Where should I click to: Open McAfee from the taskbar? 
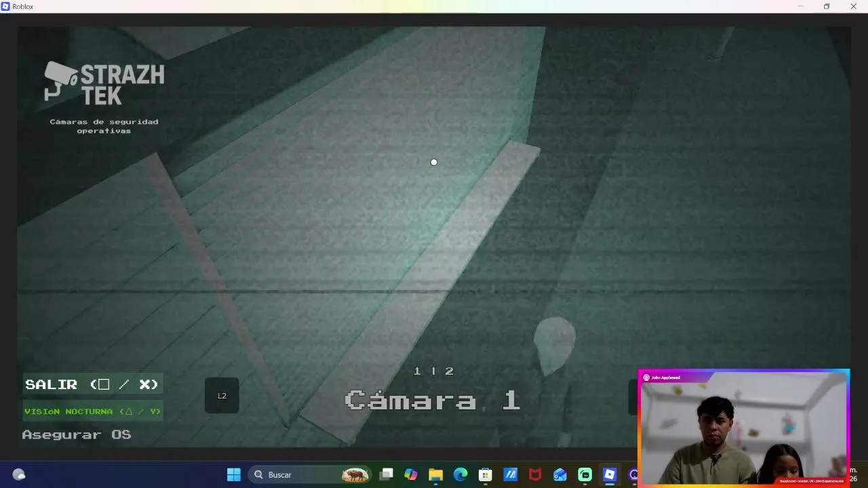[535, 474]
